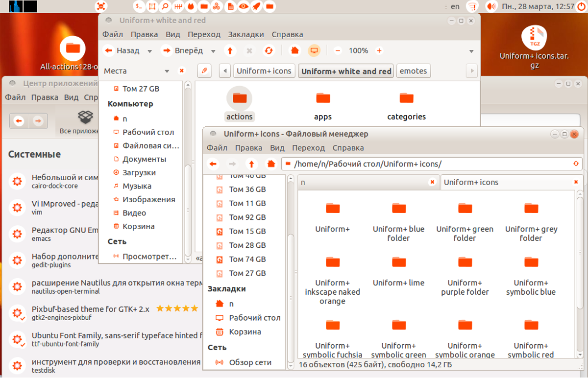Open the All-actions128 desktop folder
This screenshot has height=378, width=588.
click(73, 54)
